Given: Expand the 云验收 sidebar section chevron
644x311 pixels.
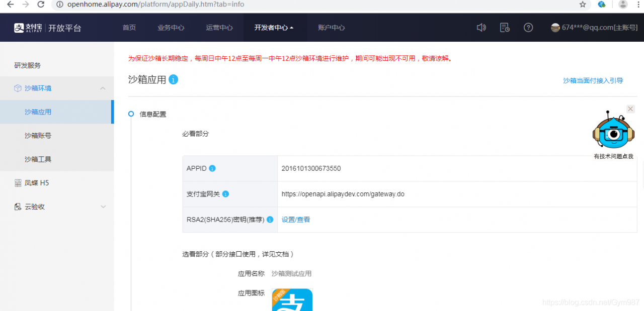Looking at the screenshot, I should pos(103,206).
